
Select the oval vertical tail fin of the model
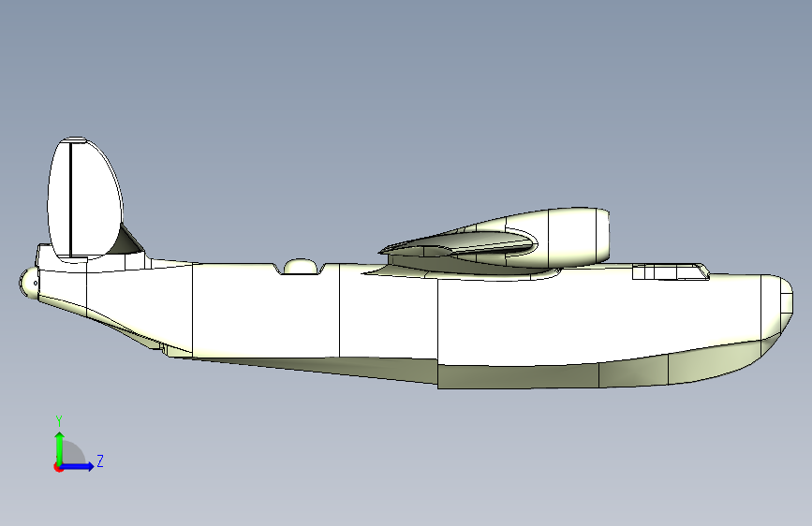pyautogui.click(x=85, y=199)
